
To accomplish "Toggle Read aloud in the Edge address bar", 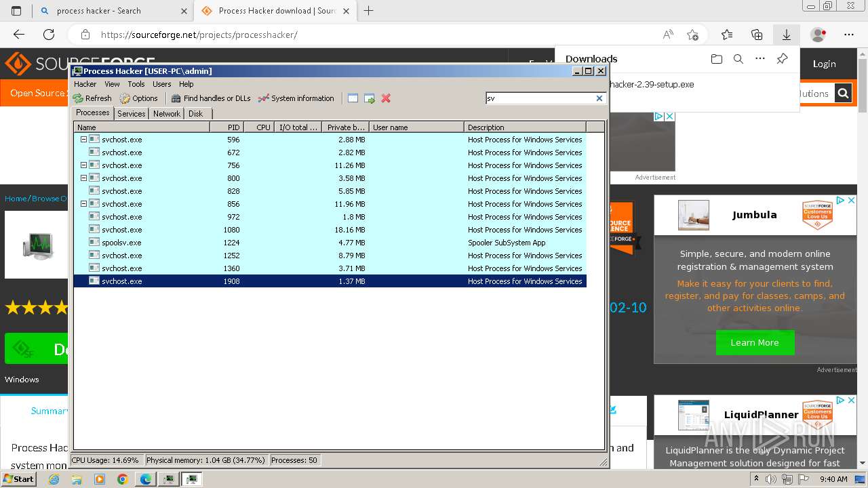I will click(x=668, y=35).
